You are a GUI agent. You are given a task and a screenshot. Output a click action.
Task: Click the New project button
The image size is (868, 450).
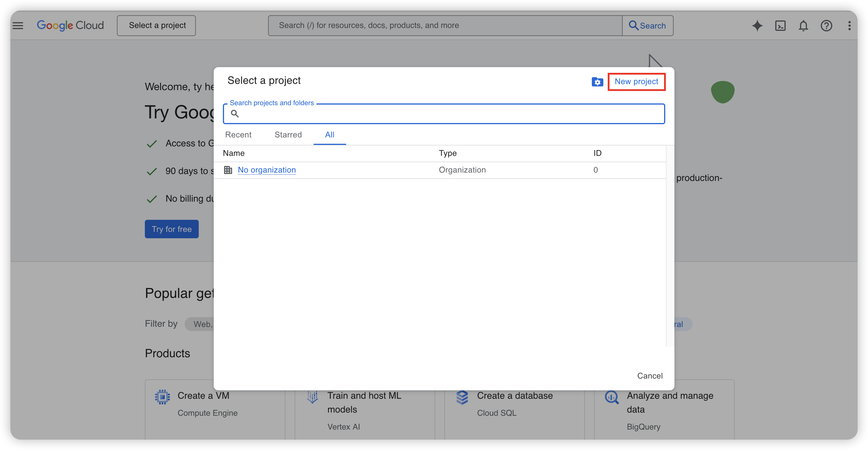[636, 82]
